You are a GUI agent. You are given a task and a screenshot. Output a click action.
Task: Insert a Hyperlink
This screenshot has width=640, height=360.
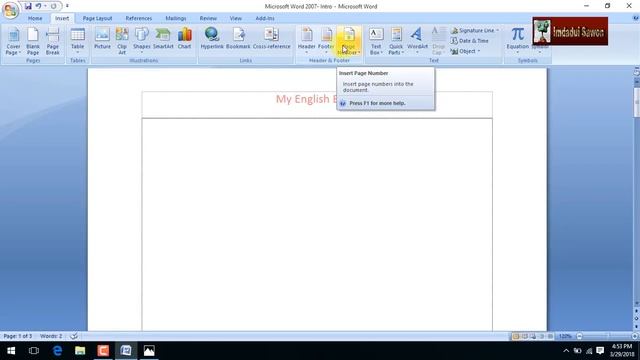212,39
